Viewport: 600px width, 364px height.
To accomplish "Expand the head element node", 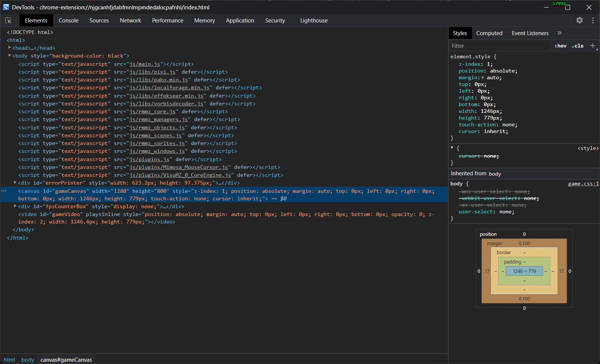I will (x=9, y=48).
